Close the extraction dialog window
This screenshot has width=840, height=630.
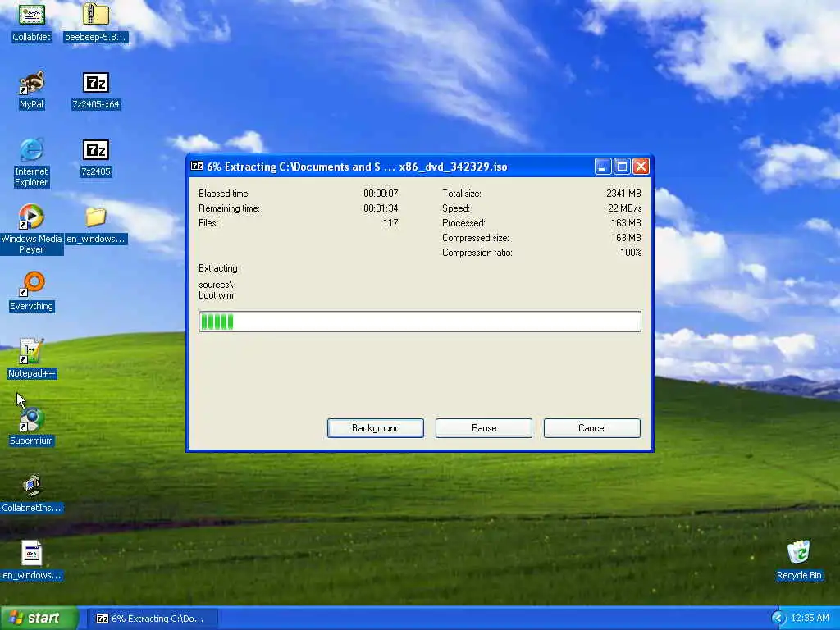[641, 166]
